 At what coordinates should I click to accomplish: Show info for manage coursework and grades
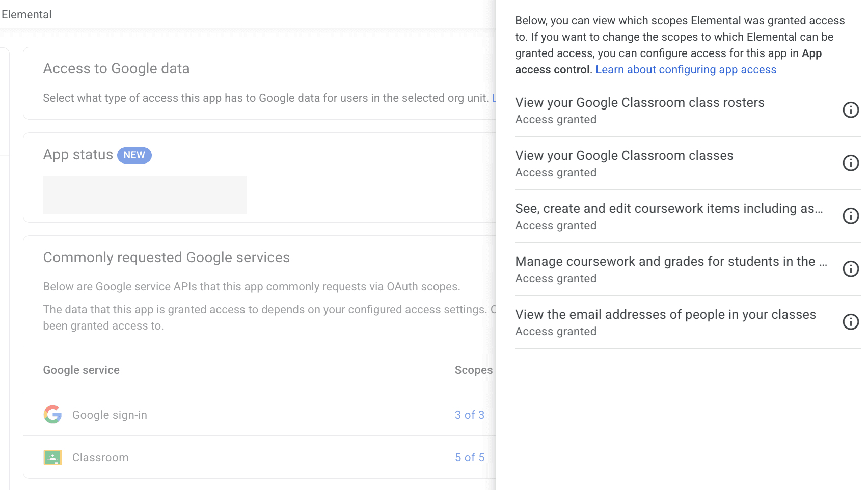851,269
